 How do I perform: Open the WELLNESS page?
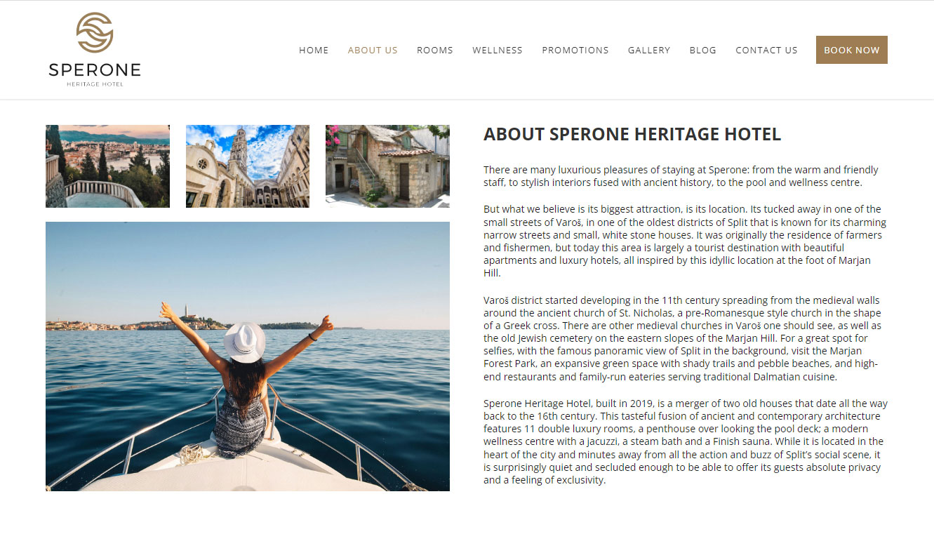(x=498, y=50)
